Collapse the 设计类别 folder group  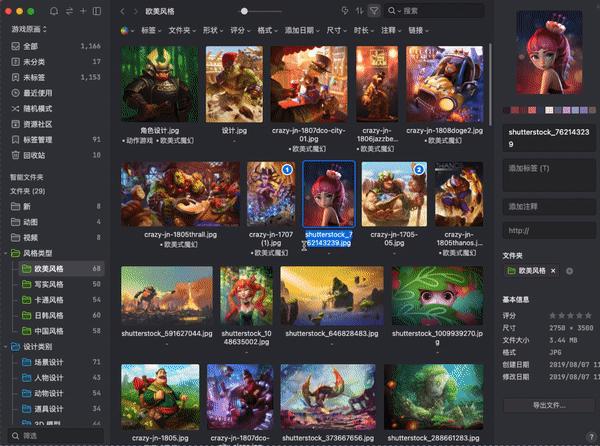[x=5, y=347]
